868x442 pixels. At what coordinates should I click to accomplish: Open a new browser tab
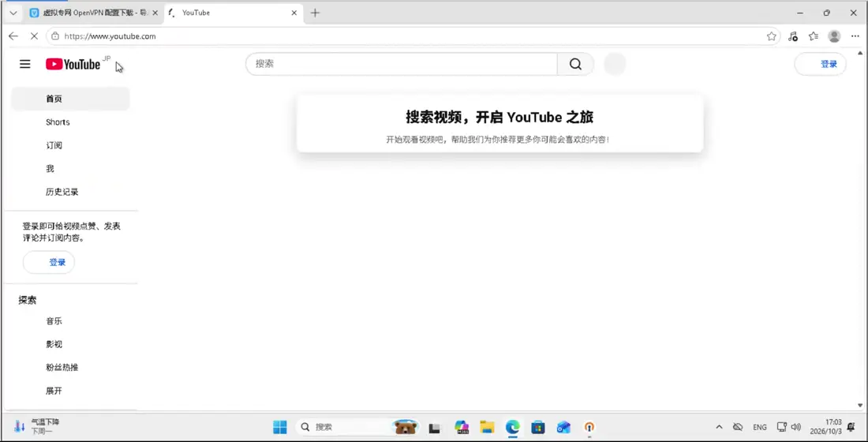click(x=315, y=13)
